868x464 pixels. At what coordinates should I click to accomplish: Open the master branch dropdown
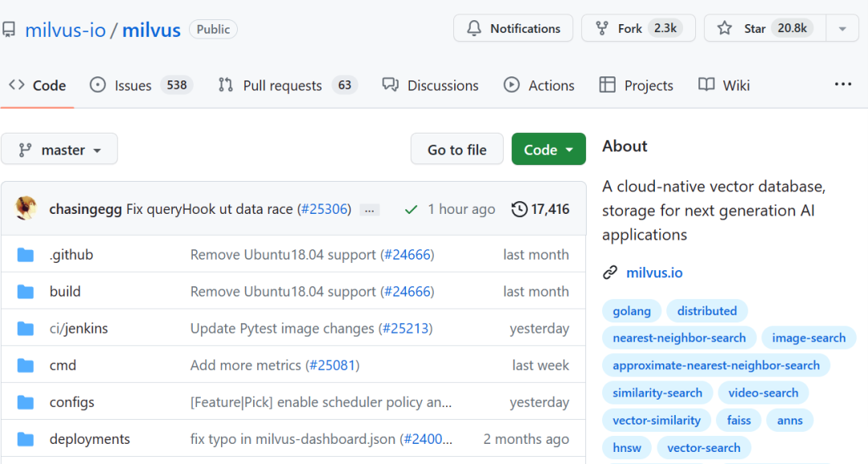point(59,150)
